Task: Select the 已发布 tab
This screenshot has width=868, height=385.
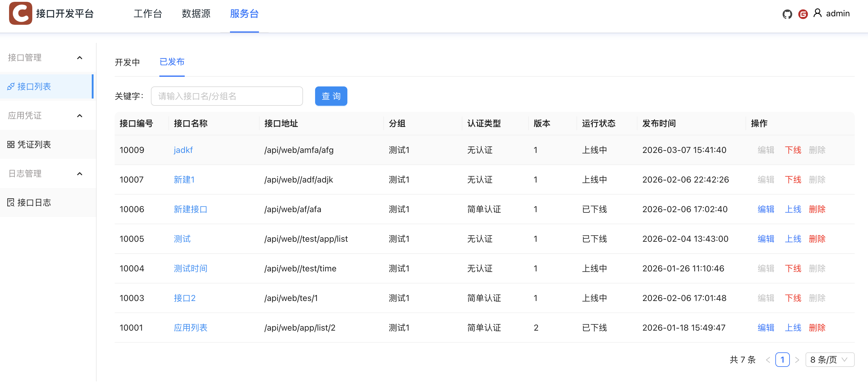Action: click(x=172, y=62)
